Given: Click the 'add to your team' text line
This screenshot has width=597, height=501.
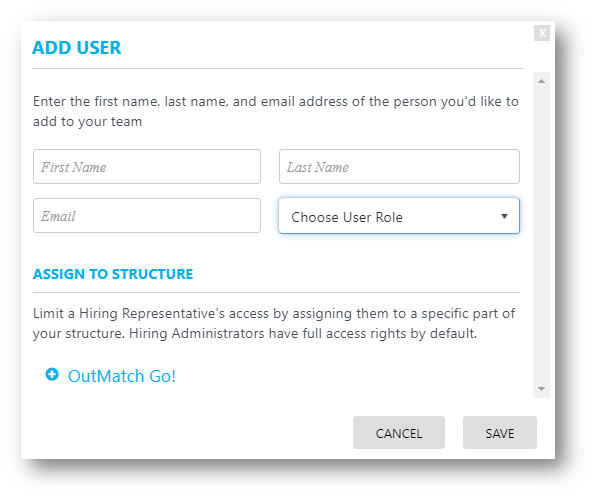Looking at the screenshot, I should tap(87, 122).
